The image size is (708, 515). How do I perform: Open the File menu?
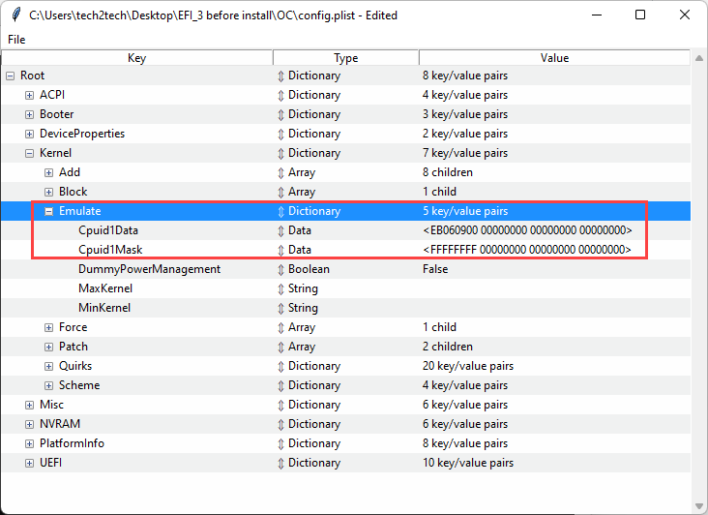click(16, 39)
